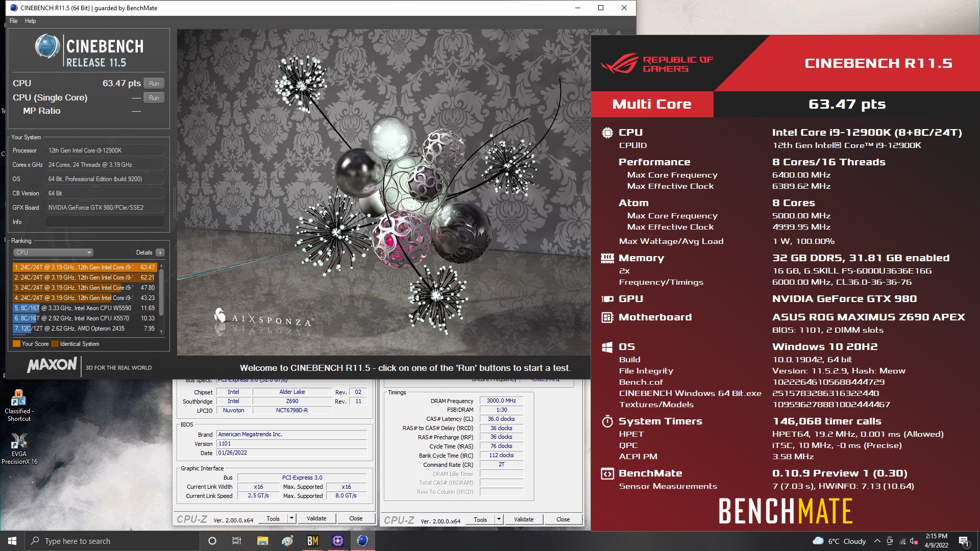
Task: Click the GFX Board field value
Action: pos(105,208)
